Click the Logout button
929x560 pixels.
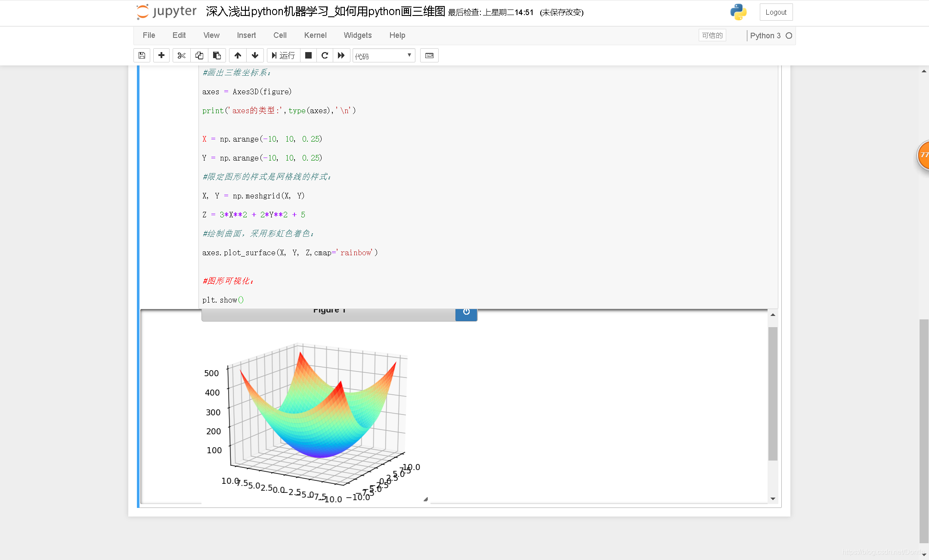(776, 12)
